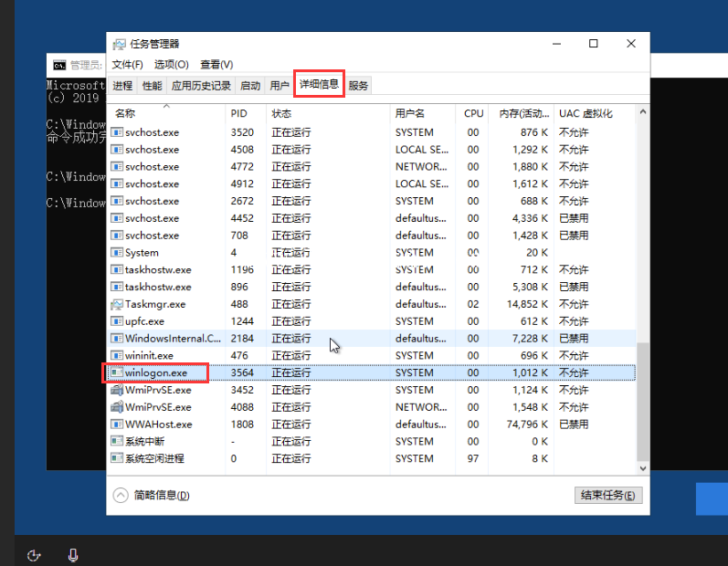
Task: Click the microphone icon at the bottom
Action: [73, 555]
